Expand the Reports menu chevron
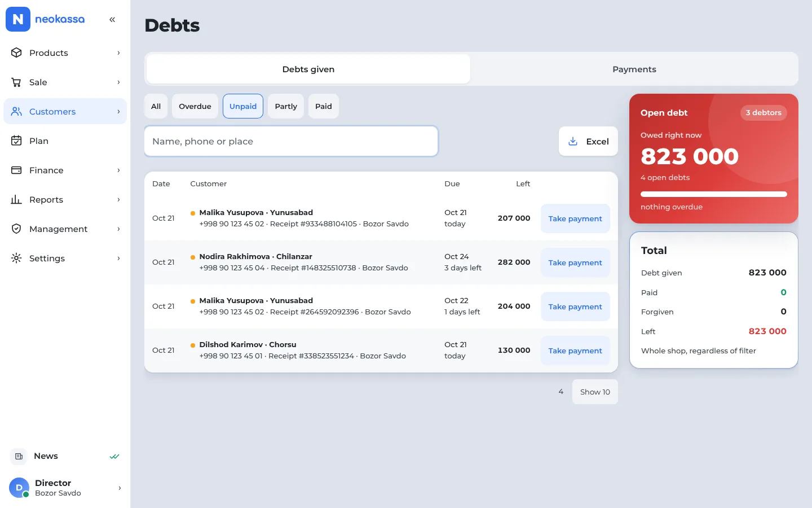Viewport: 812px width, 508px height. click(x=118, y=199)
